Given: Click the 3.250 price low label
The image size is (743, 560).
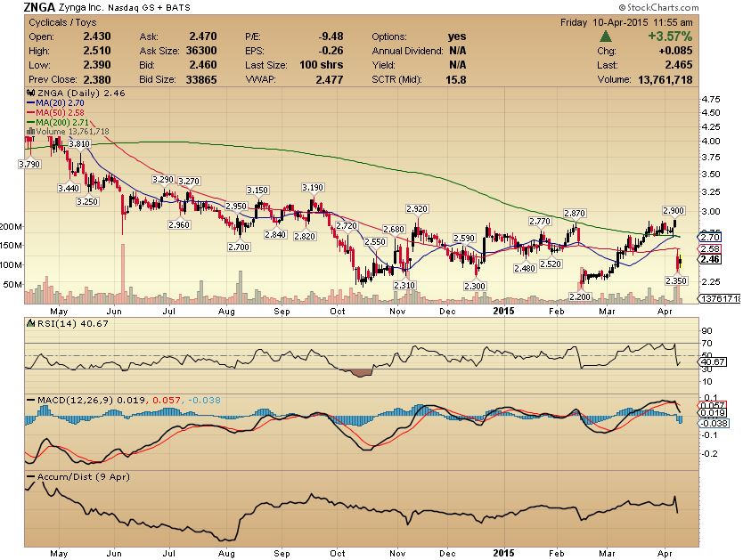Looking at the screenshot, I should point(87,202).
